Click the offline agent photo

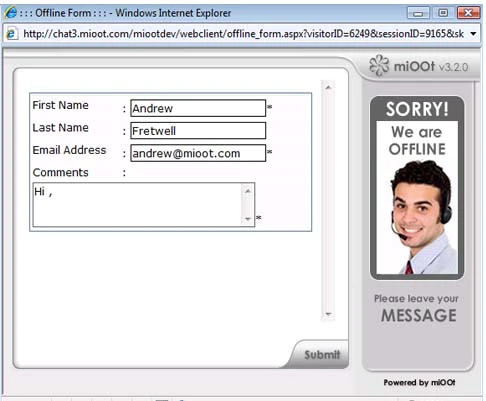pos(417,217)
